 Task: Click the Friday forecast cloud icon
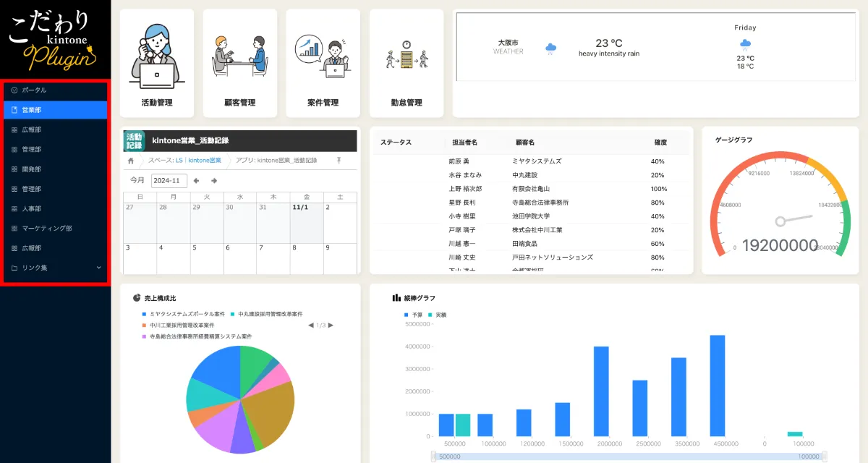[745, 43]
